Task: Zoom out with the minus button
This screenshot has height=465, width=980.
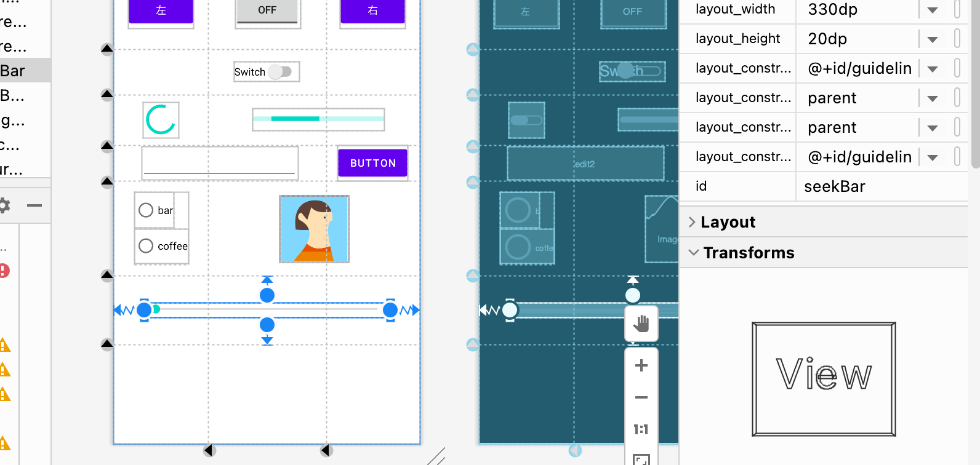Action: [641, 397]
